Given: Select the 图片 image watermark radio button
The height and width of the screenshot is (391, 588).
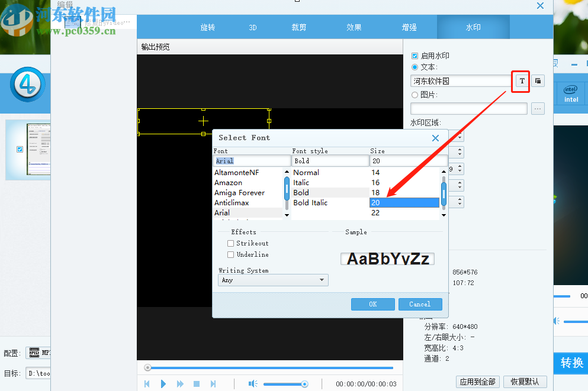Looking at the screenshot, I should (x=416, y=95).
